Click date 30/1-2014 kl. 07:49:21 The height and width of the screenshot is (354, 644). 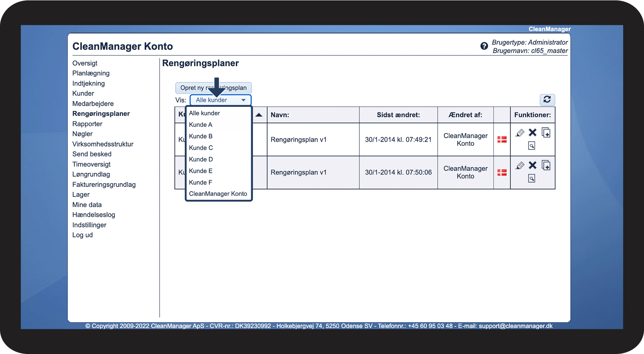(x=398, y=140)
